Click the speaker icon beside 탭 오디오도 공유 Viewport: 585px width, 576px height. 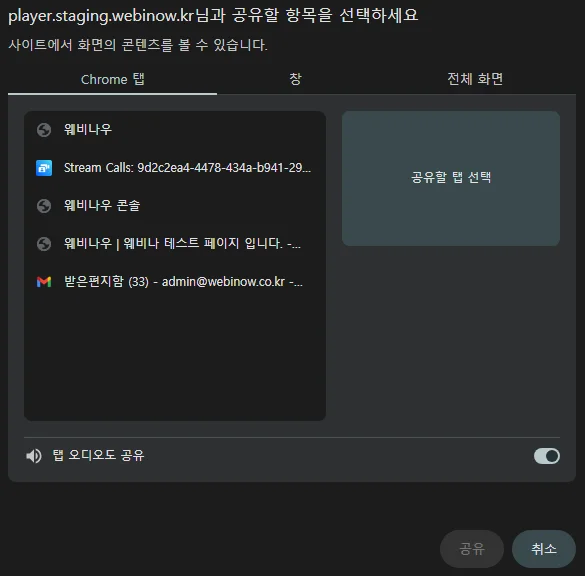pyautogui.click(x=34, y=456)
